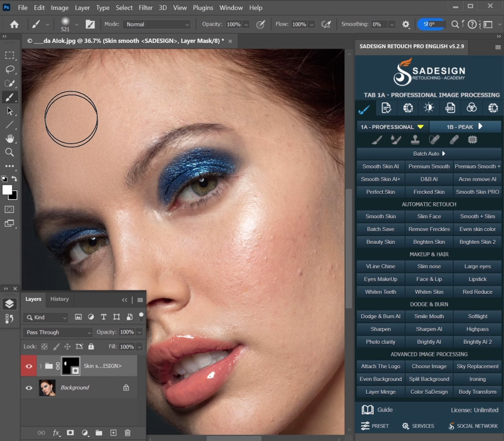Delete layer using trash icon
Image resolution: width=504 pixels, height=441 pixels.
128,433
